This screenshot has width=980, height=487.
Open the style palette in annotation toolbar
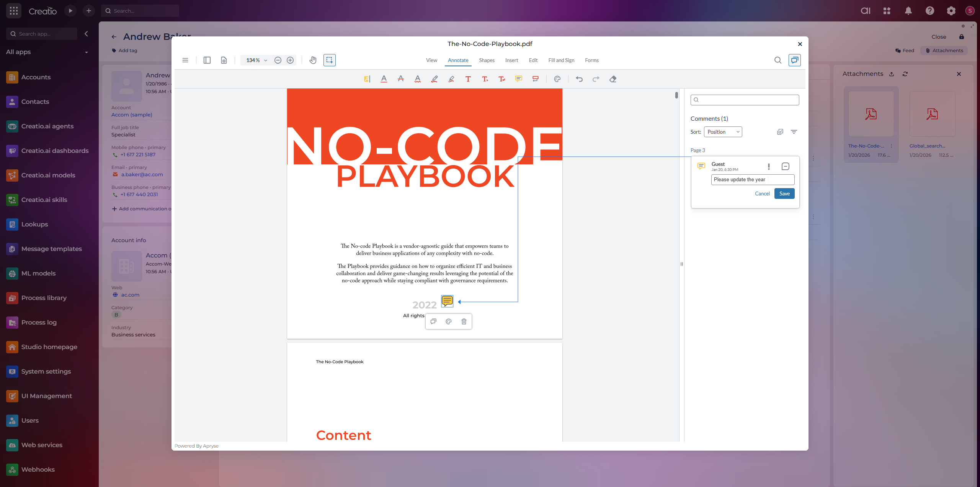(557, 79)
